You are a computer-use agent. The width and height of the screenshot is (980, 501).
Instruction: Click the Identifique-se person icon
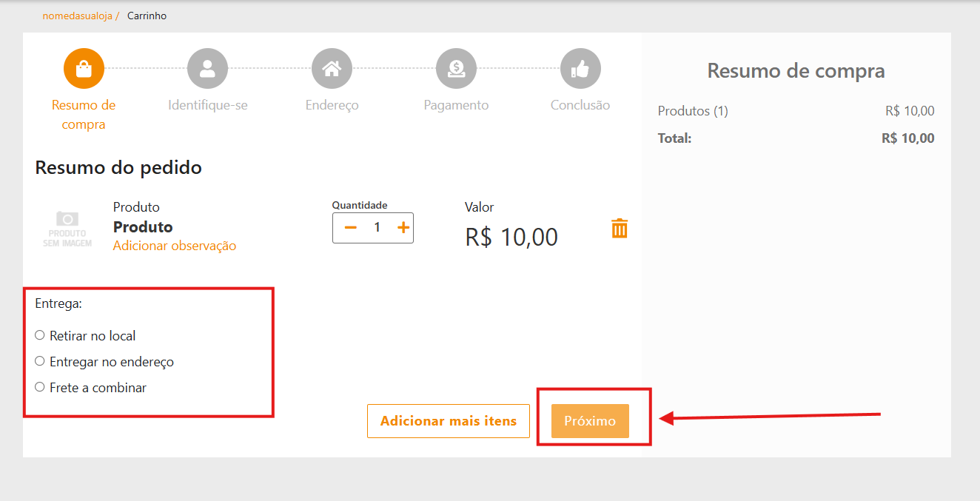coord(207,68)
